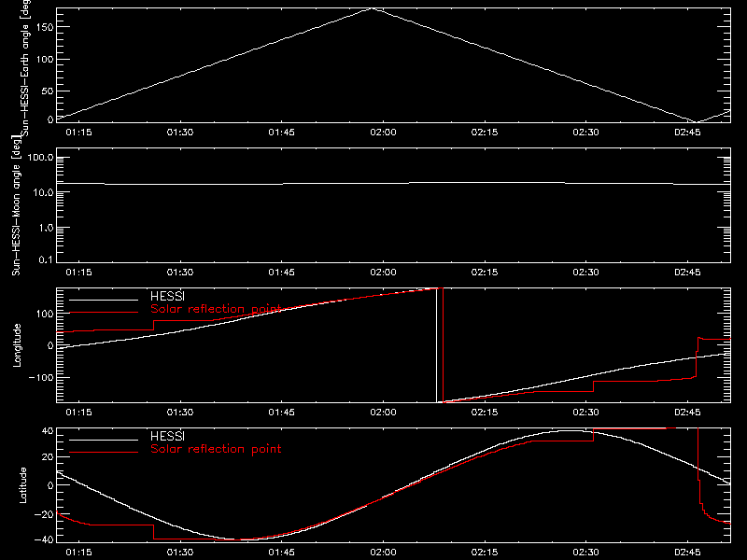Click the 'Longitude' y-axis label
Screen dimensions: 747x560
pyautogui.click(x=17, y=345)
